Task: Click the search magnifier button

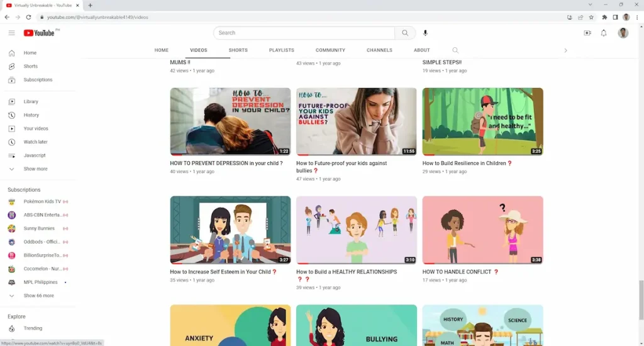Action: (x=405, y=33)
